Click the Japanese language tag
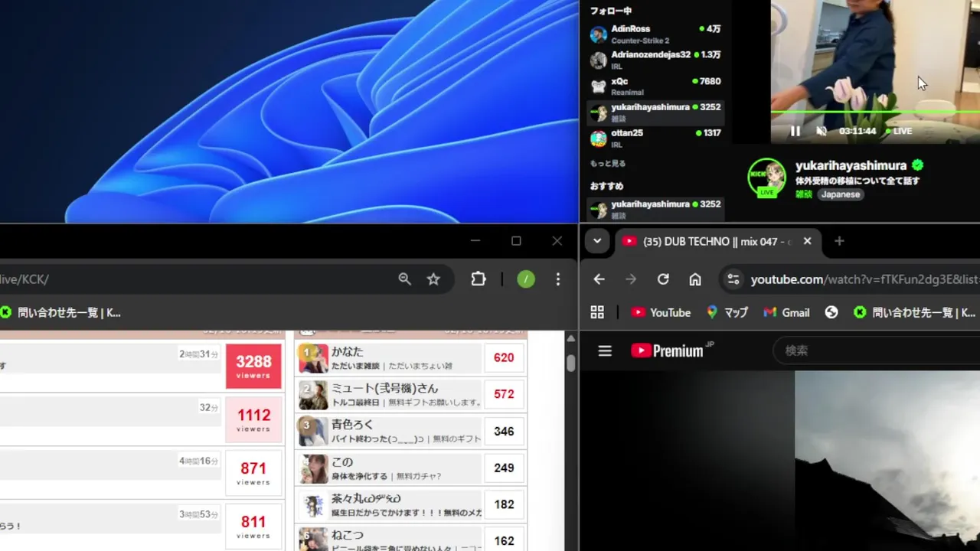980x551 pixels. pos(841,194)
